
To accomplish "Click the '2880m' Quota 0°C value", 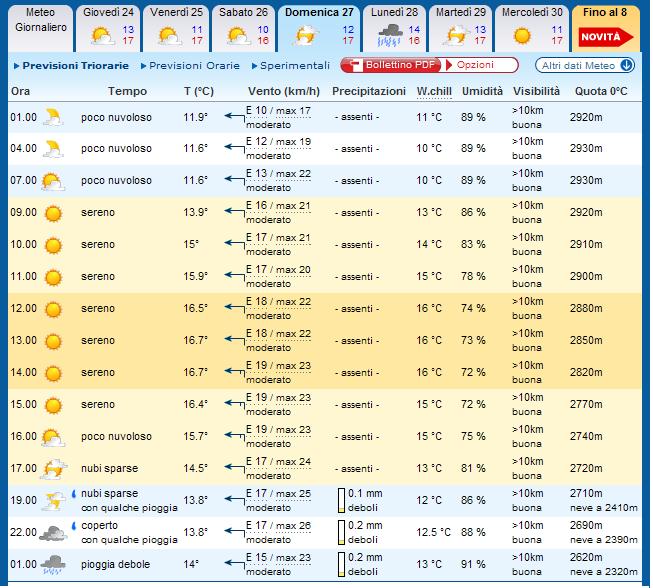I will pyautogui.click(x=586, y=309).
